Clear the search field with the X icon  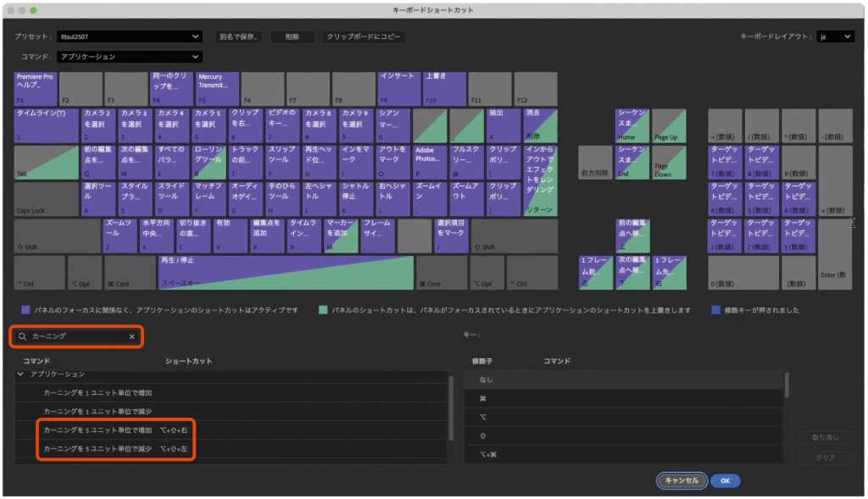pos(131,336)
